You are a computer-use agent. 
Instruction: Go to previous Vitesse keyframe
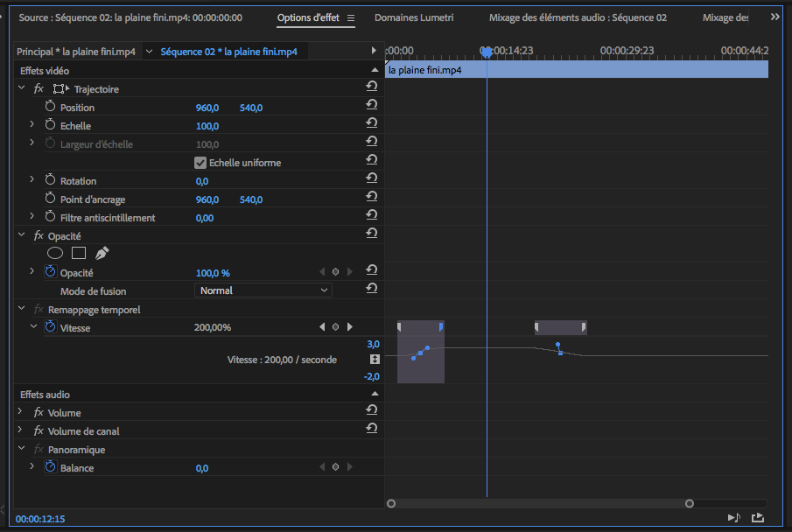click(x=322, y=327)
